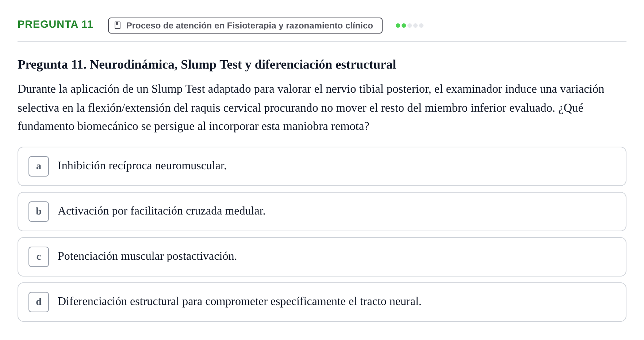Viewport: 644px width, 340px height.
Task: Click the question paragraph about Slump Test
Action: coord(311,108)
